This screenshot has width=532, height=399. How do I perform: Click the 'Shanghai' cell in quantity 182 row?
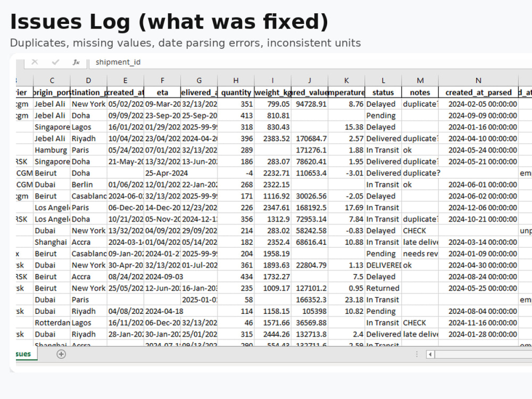click(52, 242)
